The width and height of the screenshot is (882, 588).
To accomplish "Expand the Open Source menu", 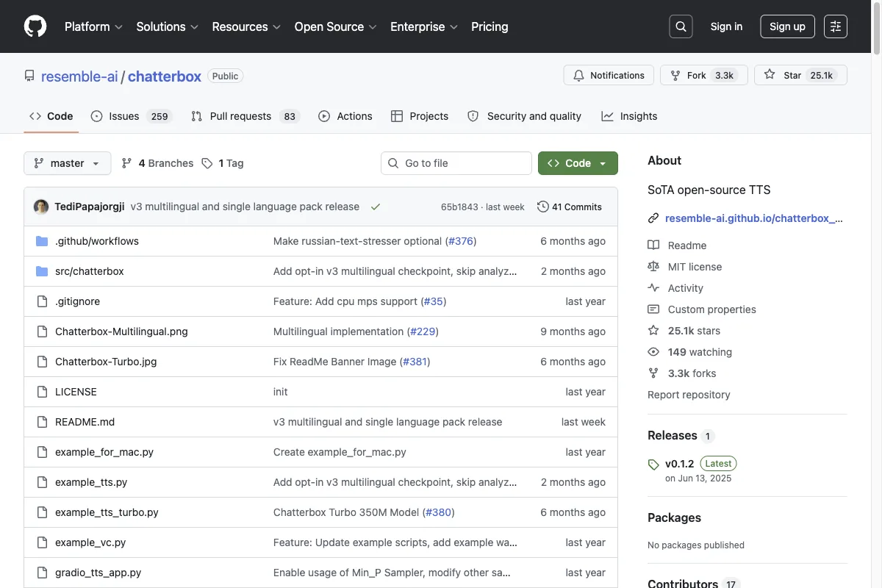I will (x=336, y=26).
